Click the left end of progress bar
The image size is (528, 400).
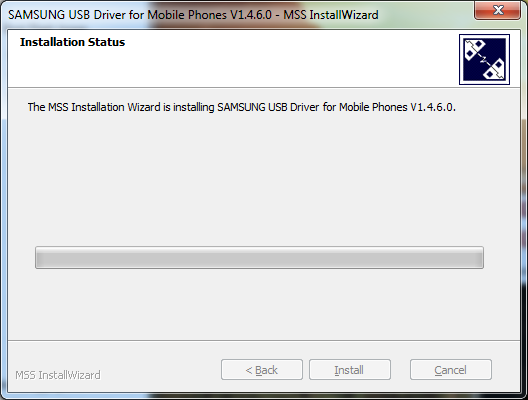(x=40, y=258)
